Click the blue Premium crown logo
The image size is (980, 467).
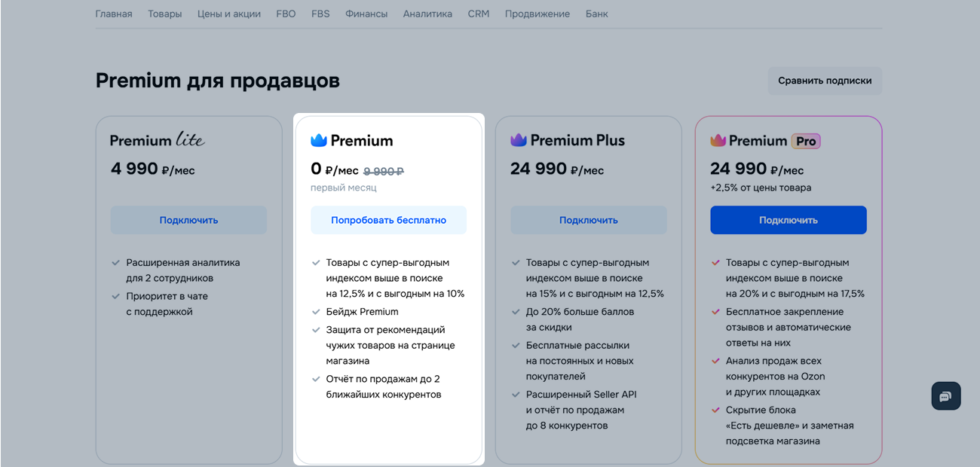pyautogui.click(x=319, y=140)
